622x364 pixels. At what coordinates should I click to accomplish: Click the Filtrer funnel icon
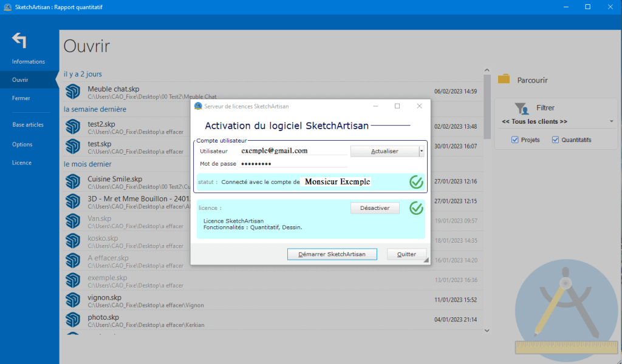[x=522, y=108]
